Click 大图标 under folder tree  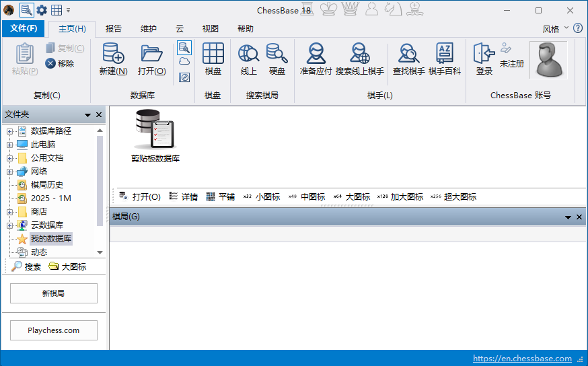tap(67, 266)
